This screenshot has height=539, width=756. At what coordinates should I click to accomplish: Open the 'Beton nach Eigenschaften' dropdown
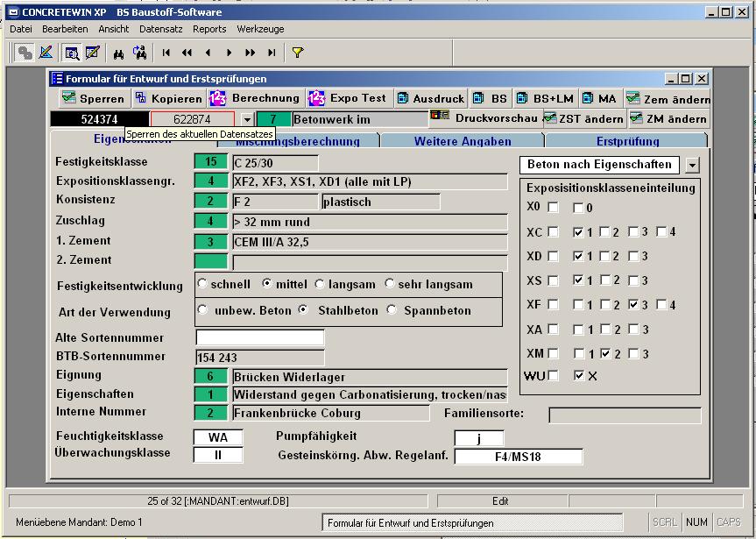(x=692, y=165)
